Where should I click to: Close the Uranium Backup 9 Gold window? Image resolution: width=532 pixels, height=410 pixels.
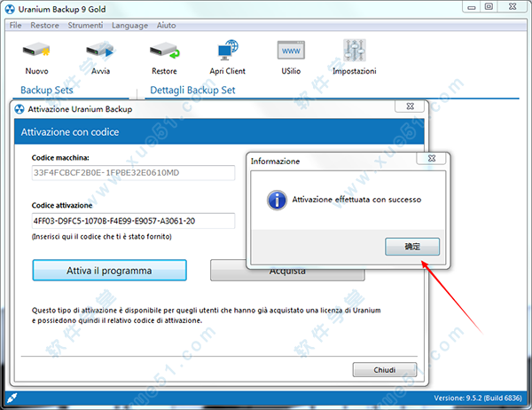(512, 7)
